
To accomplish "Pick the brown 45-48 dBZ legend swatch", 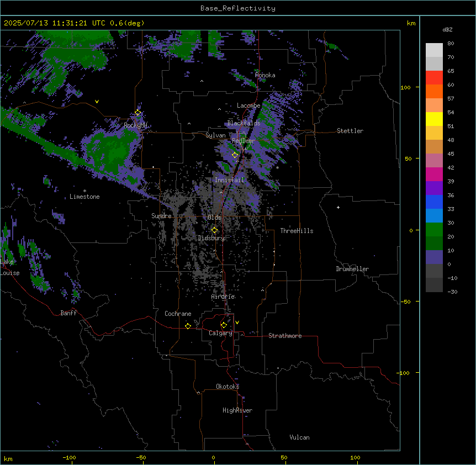I will pyautogui.click(x=434, y=146).
